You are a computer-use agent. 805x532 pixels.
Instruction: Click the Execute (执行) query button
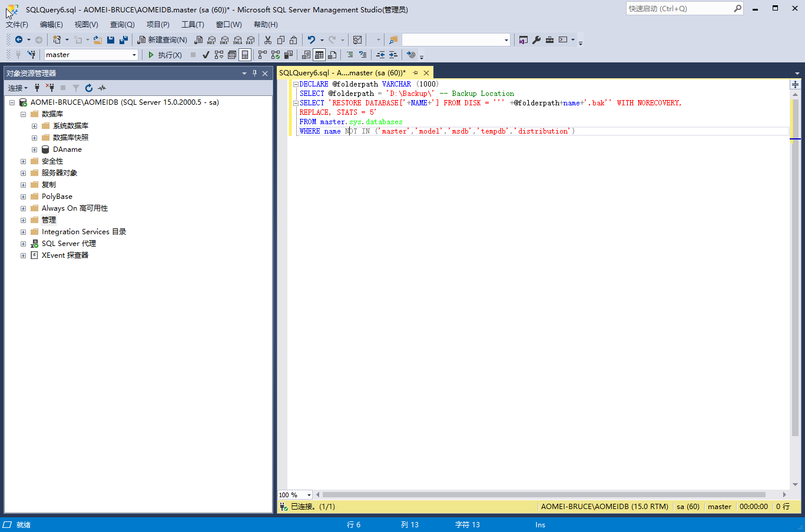tap(164, 55)
